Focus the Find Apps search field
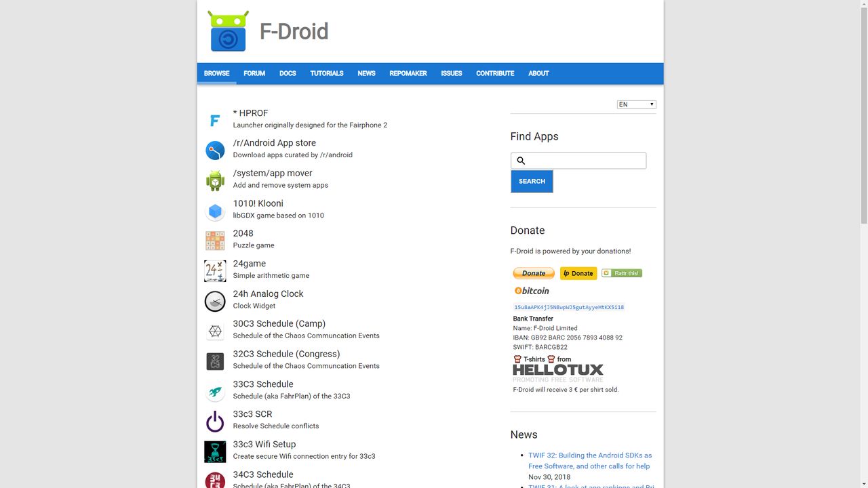Viewport: 868px width, 488px height. [x=578, y=161]
